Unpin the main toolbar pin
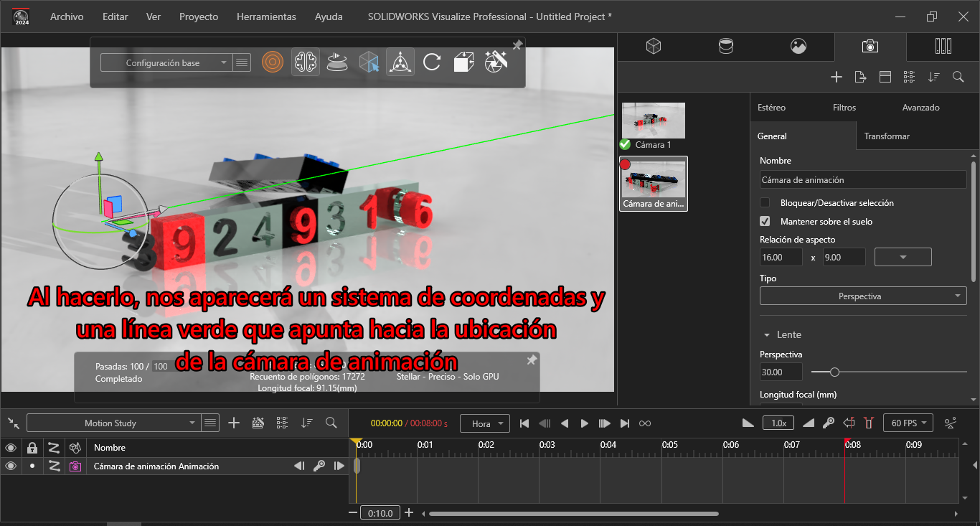The width and height of the screenshot is (980, 526). (x=517, y=45)
